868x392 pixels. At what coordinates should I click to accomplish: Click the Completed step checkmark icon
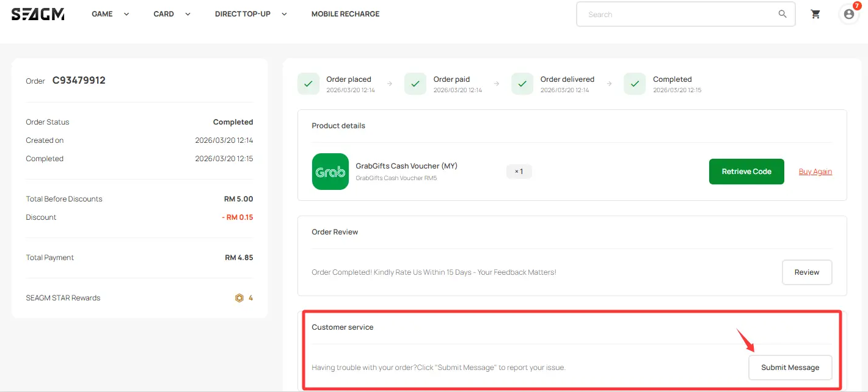pos(635,84)
